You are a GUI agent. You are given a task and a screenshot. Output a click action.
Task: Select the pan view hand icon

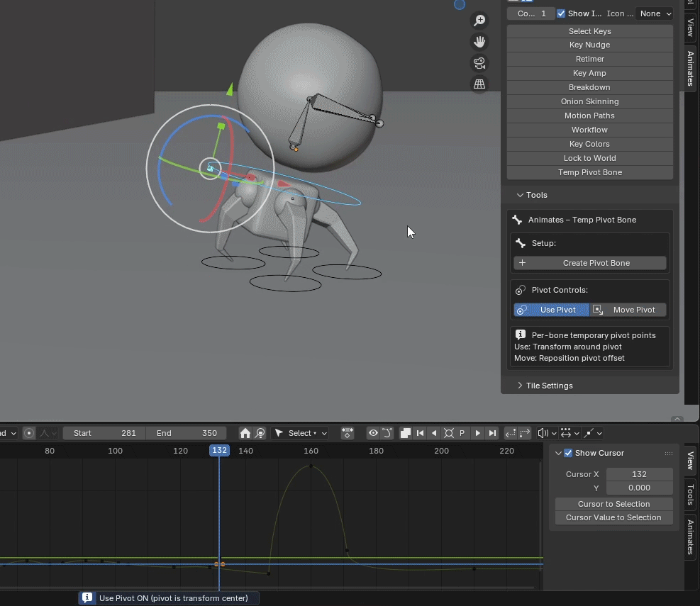(479, 42)
